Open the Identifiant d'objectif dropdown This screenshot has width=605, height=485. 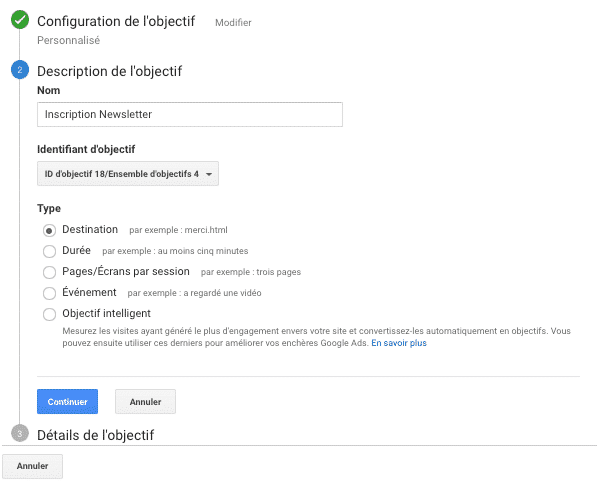(x=127, y=174)
